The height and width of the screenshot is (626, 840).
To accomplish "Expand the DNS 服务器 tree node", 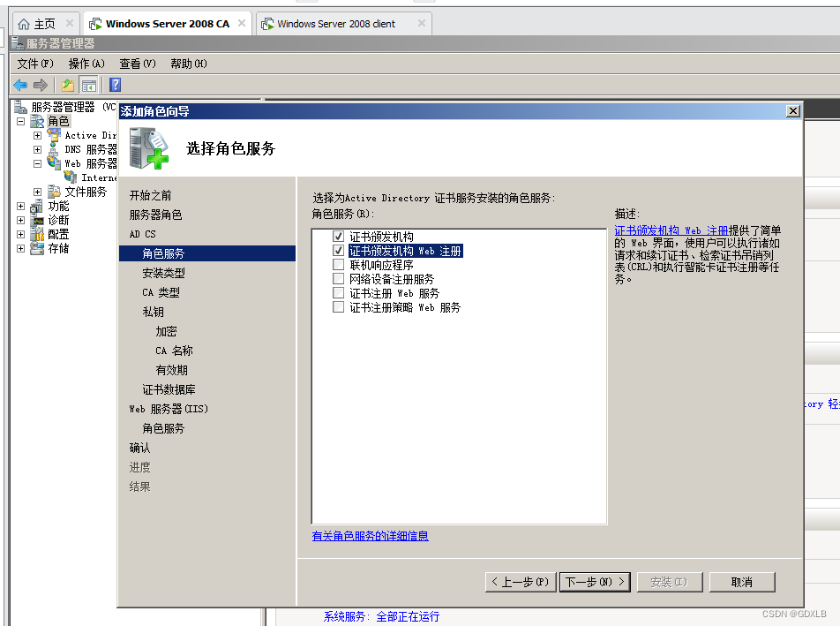I will [37, 149].
